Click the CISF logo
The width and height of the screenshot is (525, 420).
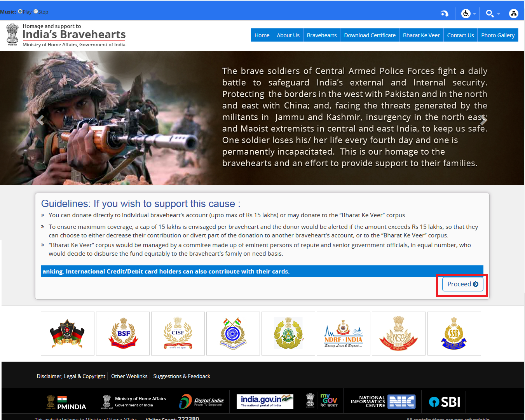178,333
